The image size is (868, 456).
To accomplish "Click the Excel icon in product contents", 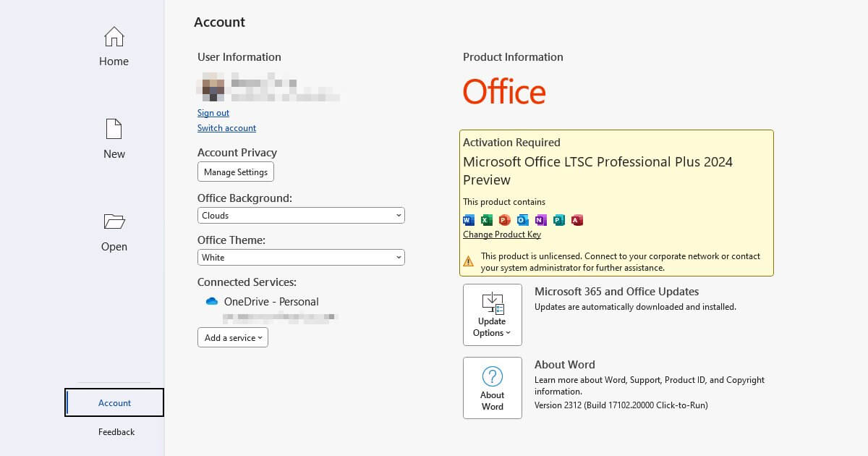I will tap(487, 219).
